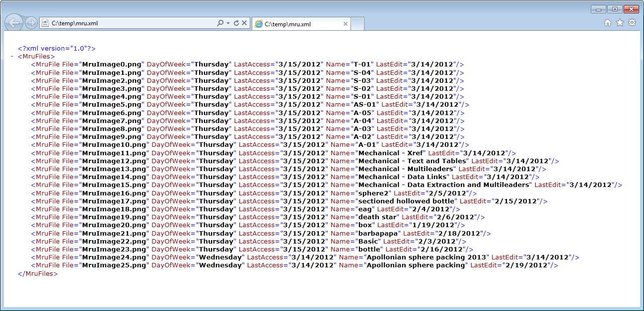This screenshot has height=311, width=644.
Task: Open a new blank tab
Action: (x=358, y=24)
